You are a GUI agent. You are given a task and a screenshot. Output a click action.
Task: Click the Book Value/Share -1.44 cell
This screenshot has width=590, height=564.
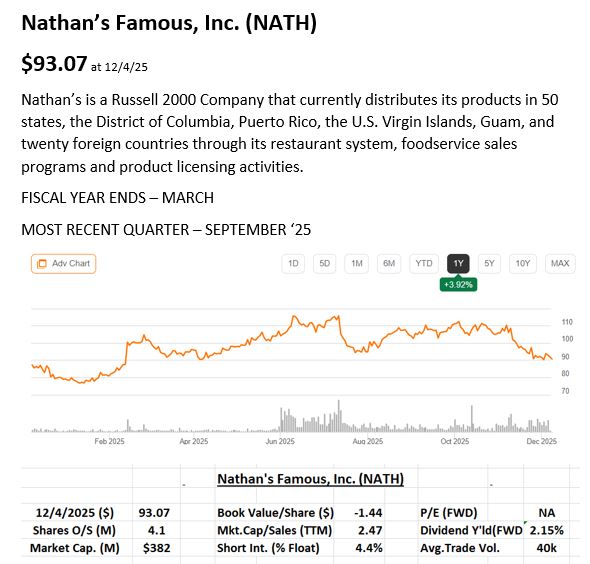[368, 513]
